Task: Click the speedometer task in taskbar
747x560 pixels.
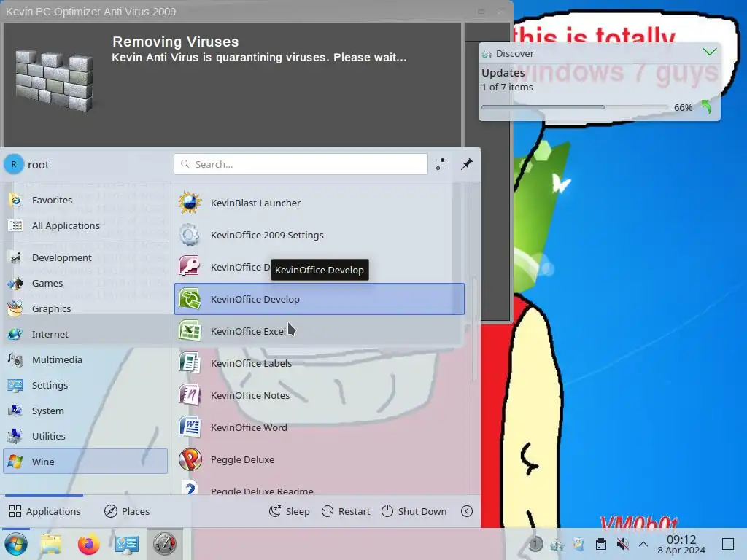Action: tap(164, 544)
